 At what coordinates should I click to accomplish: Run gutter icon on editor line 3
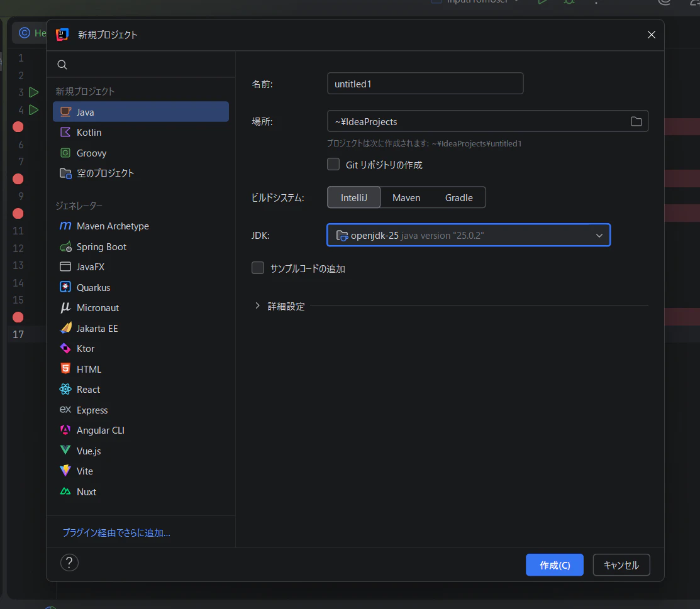[33, 92]
